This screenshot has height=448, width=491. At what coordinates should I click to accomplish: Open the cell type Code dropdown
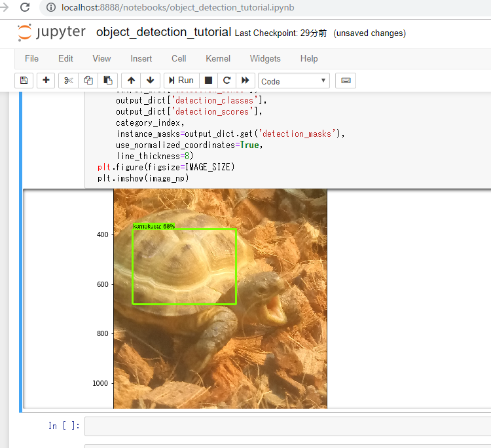click(294, 81)
